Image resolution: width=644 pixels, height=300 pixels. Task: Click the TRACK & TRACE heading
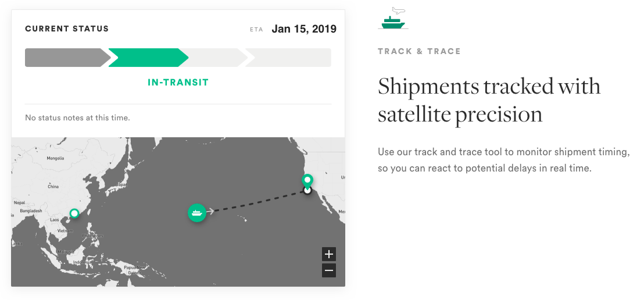419,51
